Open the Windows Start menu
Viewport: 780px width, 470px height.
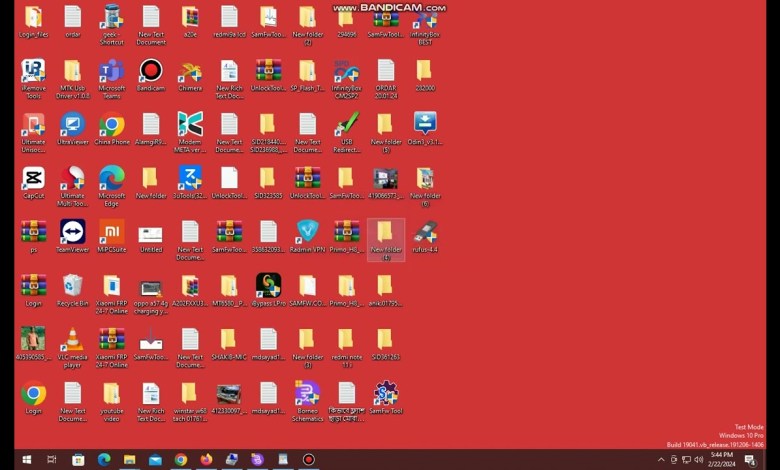tap(27, 460)
